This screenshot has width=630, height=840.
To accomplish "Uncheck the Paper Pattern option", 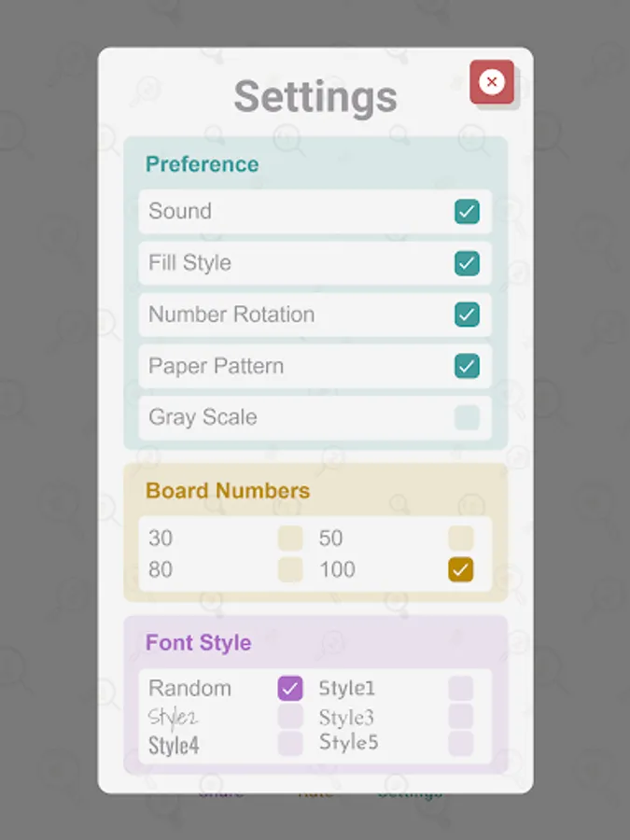I will pyautogui.click(x=467, y=366).
